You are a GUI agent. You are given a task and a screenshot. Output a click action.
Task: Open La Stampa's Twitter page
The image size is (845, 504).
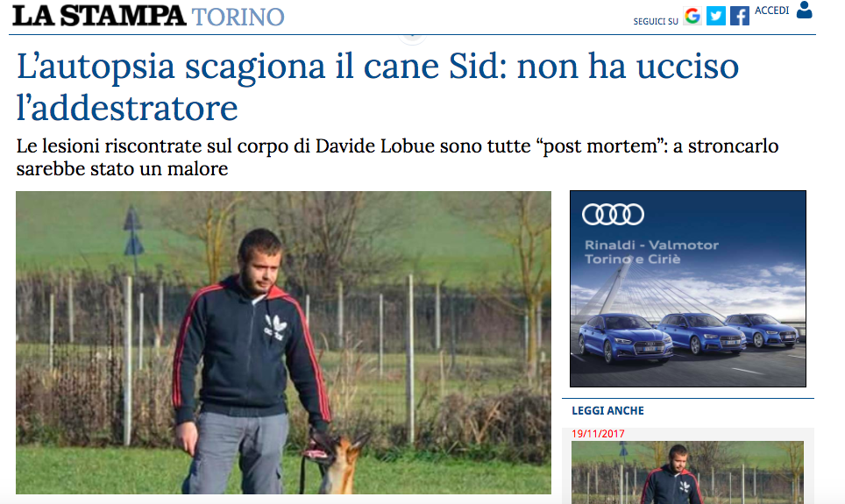click(x=715, y=16)
